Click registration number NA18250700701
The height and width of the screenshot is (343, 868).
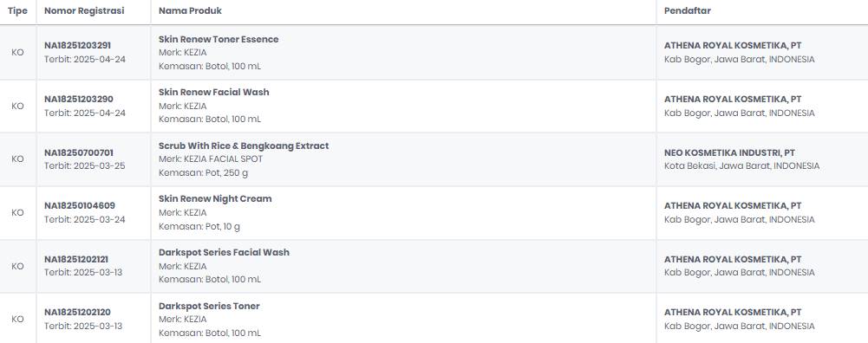[x=79, y=152]
